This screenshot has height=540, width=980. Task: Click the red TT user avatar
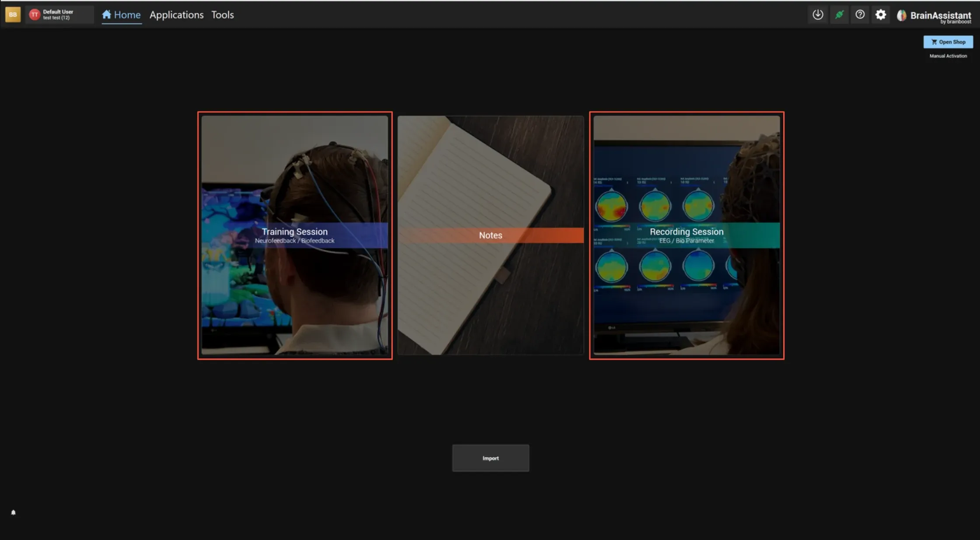pyautogui.click(x=35, y=15)
